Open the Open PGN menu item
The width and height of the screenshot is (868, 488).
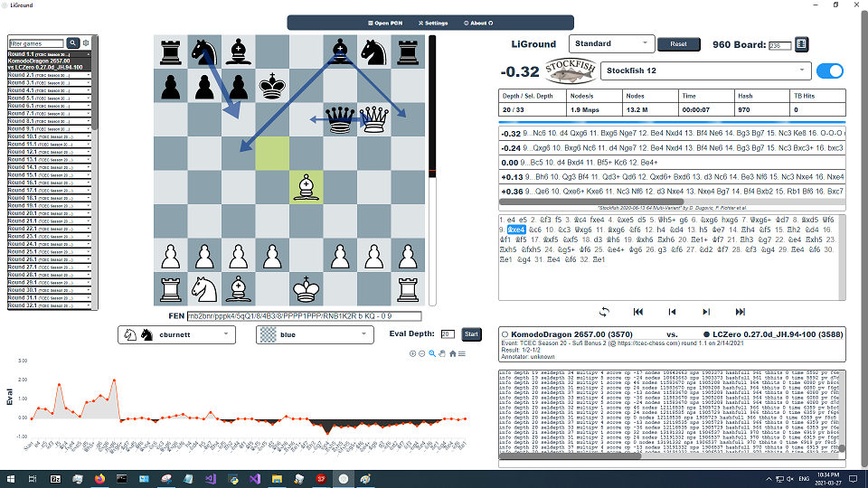[x=385, y=23]
